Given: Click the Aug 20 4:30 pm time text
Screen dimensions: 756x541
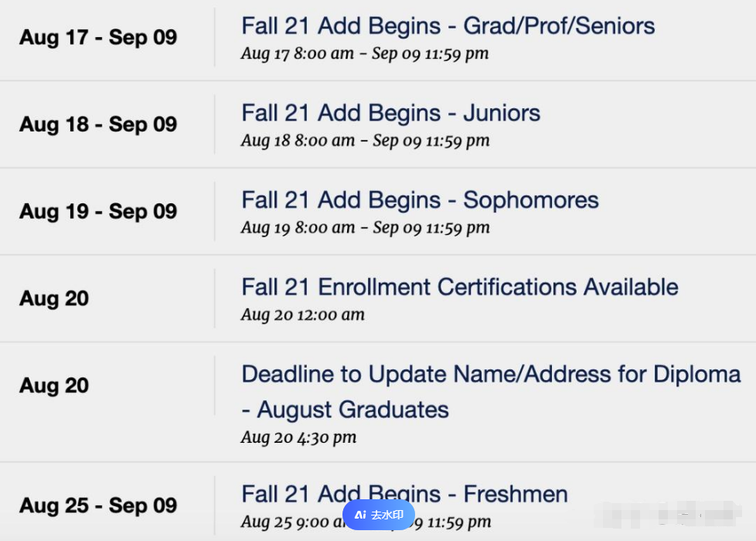Looking at the screenshot, I should 298,437.
